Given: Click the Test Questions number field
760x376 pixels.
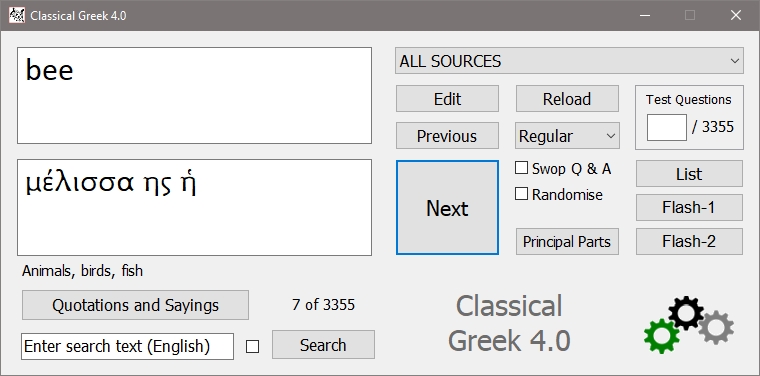Looking at the screenshot, I should (x=666, y=127).
